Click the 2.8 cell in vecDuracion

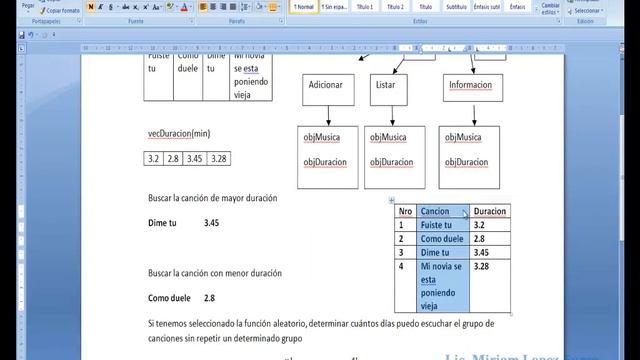coord(173,158)
